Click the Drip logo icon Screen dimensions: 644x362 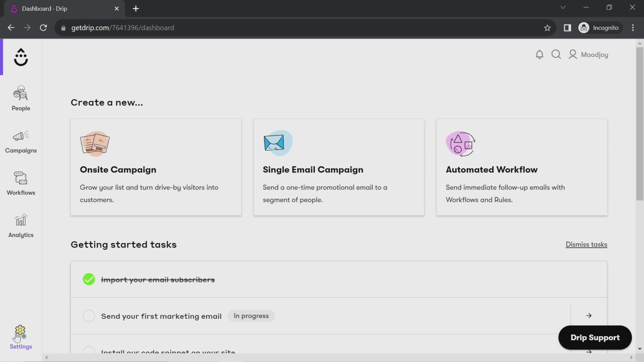pyautogui.click(x=21, y=57)
